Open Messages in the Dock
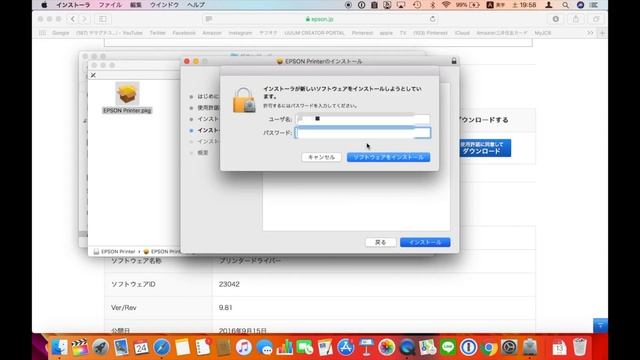This screenshot has height=360, width=640. pyautogui.click(x=264, y=347)
